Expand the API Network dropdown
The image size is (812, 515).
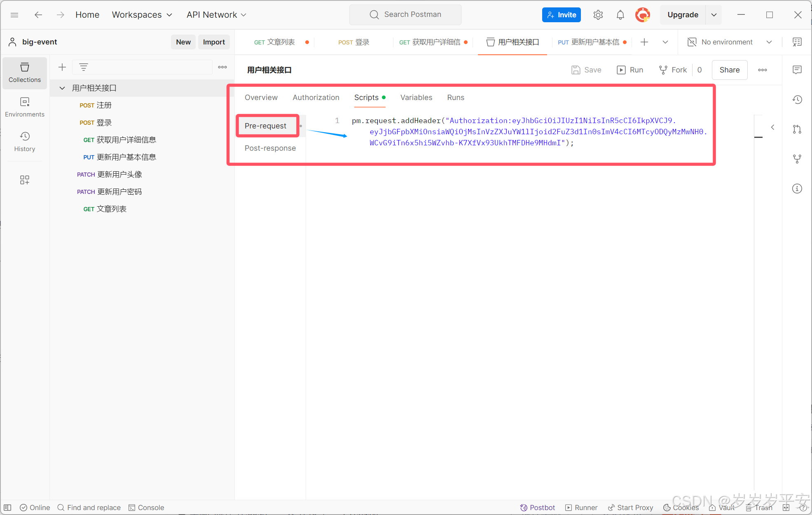pyautogui.click(x=216, y=15)
